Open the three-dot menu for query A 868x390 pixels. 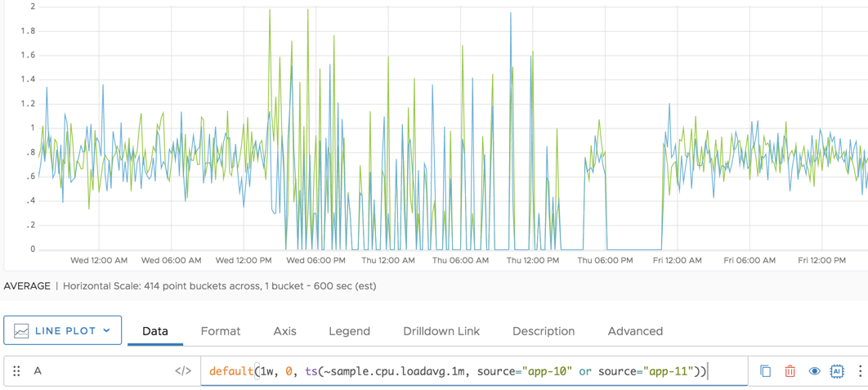[859, 371]
